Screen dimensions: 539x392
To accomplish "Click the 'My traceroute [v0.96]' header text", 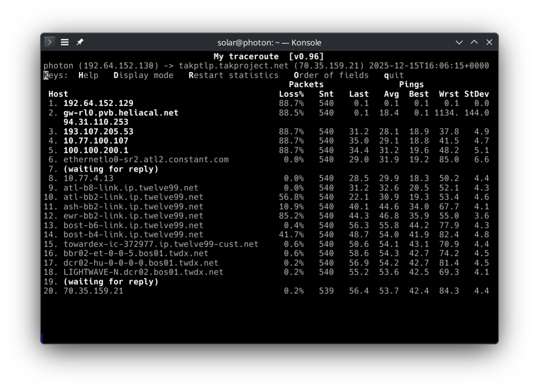I will coord(269,56).
